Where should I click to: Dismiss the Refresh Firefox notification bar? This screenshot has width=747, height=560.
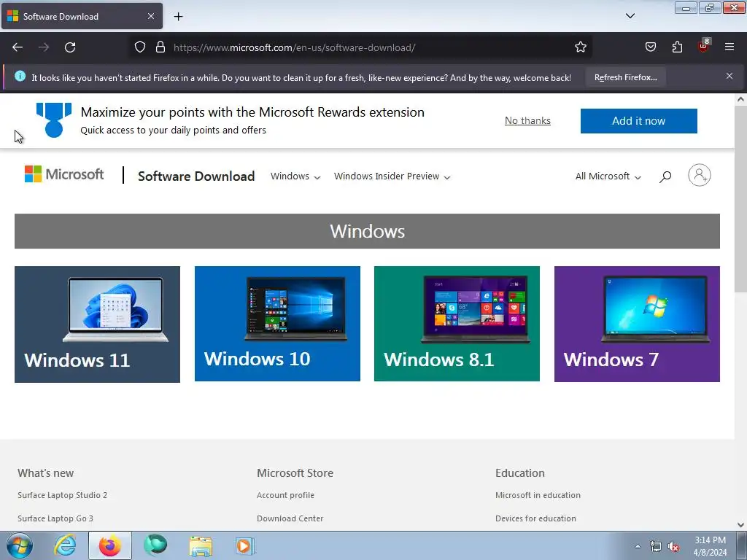pyautogui.click(x=729, y=76)
